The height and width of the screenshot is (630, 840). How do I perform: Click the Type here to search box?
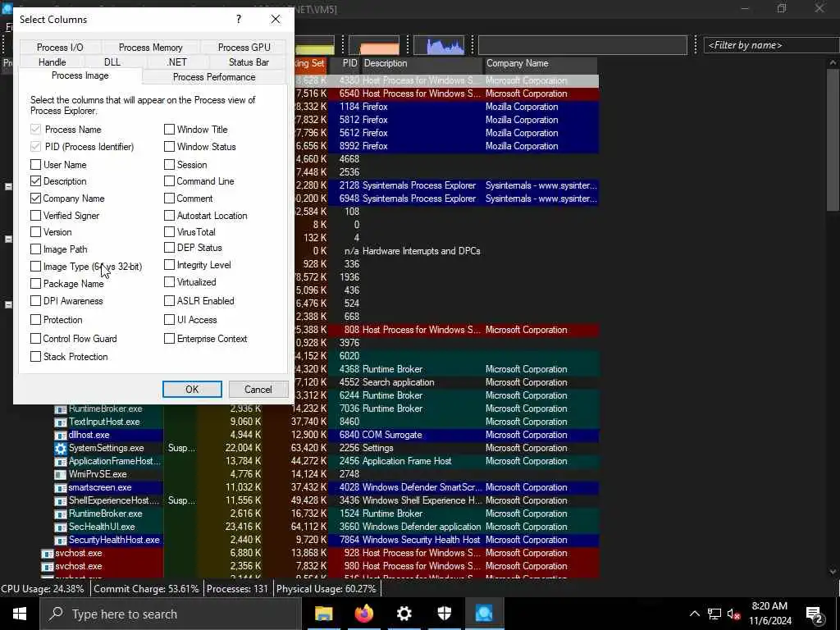click(171, 614)
